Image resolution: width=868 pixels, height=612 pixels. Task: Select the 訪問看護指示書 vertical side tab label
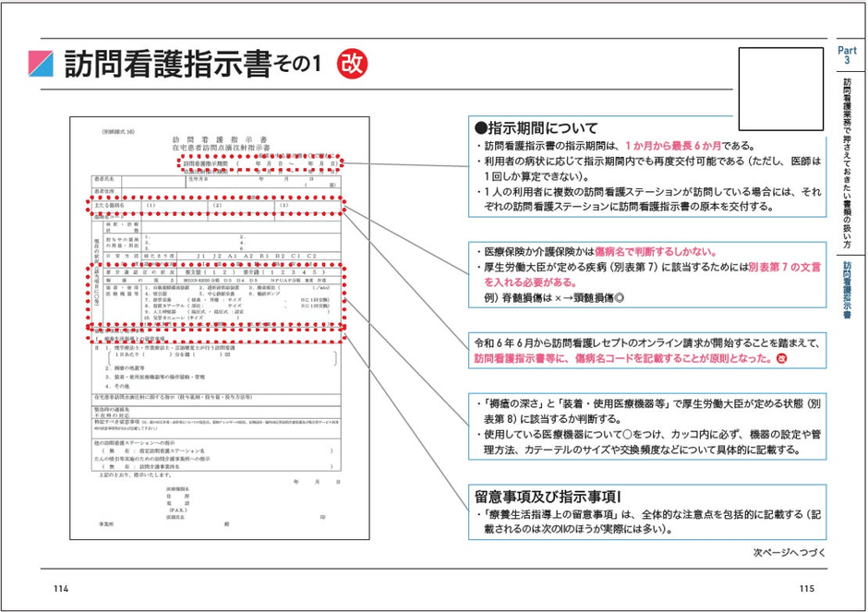847,289
